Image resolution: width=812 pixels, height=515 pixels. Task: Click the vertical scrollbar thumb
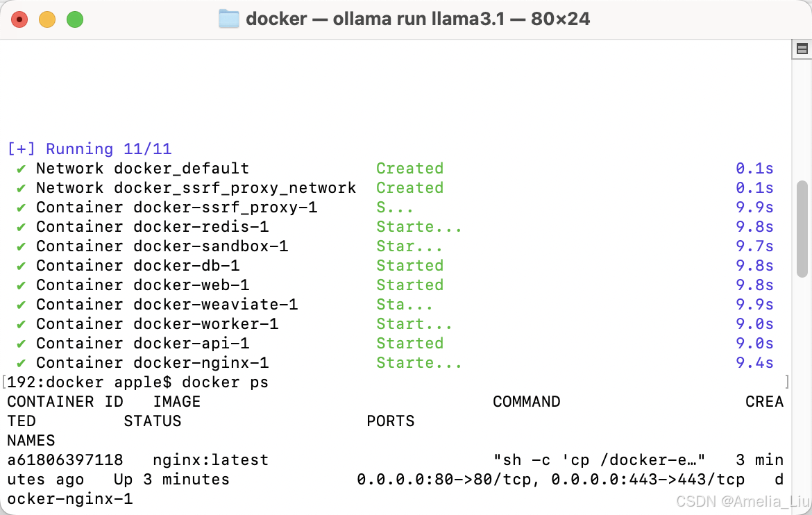(x=802, y=229)
